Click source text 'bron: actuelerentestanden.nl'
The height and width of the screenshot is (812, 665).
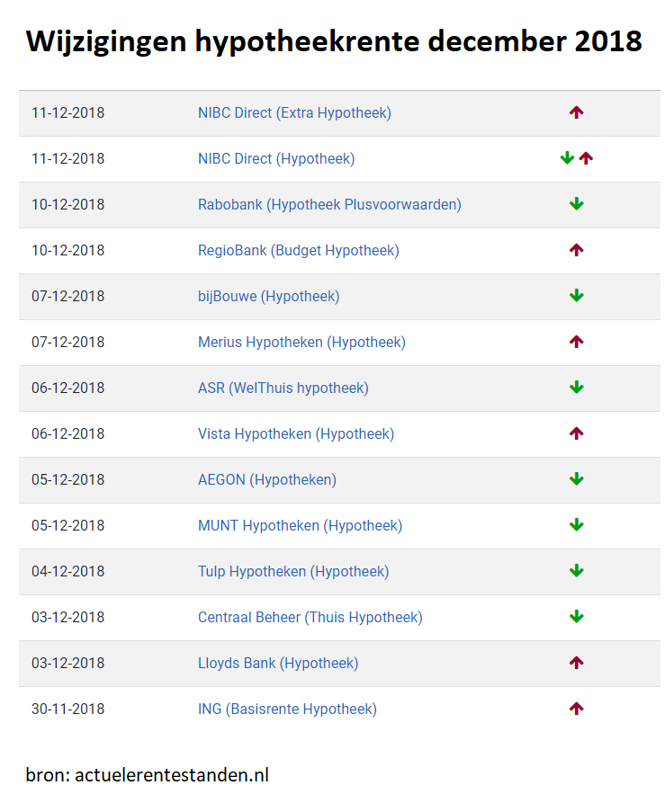148,775
